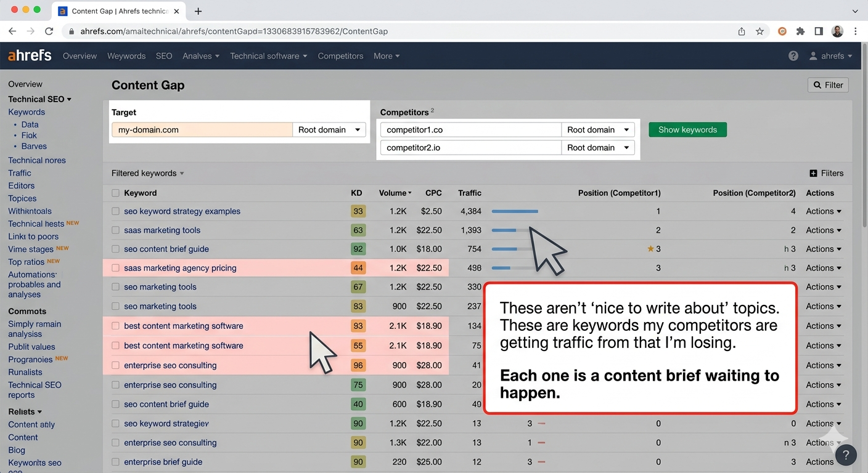The height and width of the screenshot is (473, 868).
Task: Click the Filter button at top right
Action: (828, 85)
